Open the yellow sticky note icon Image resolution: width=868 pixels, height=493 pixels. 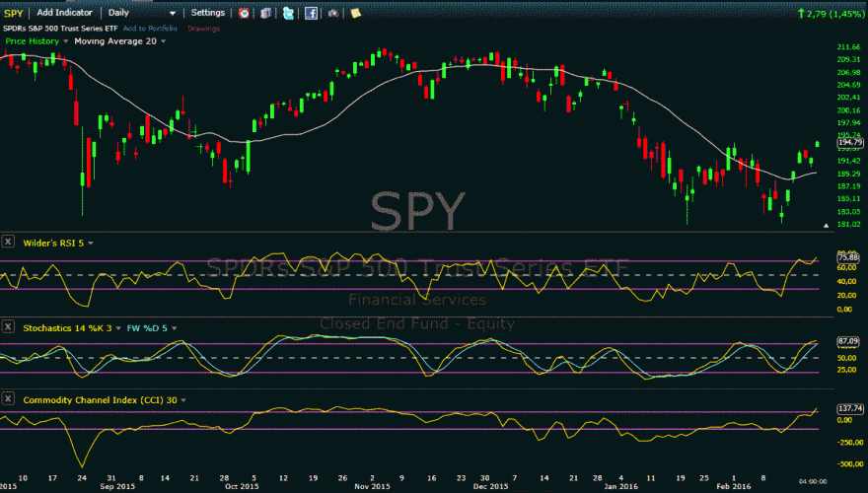click(x=355, y=13)
